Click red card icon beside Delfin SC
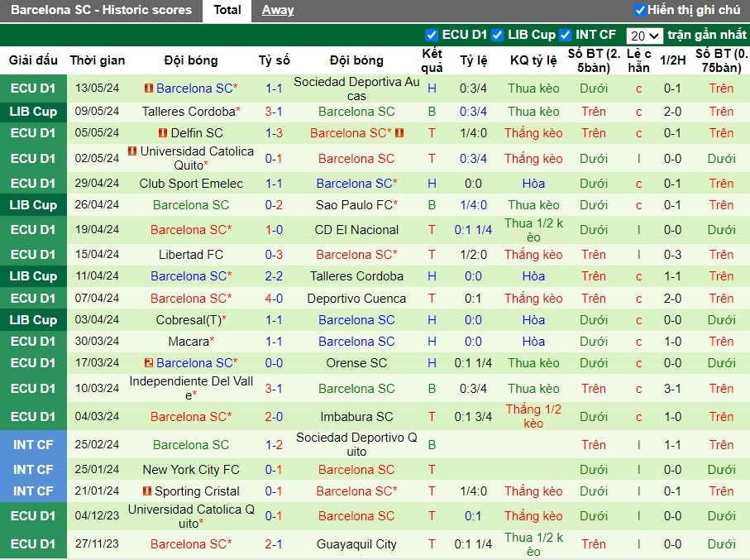Image resolution: width=750 pixels, height=560 pixels. click(x=163, y=133)
